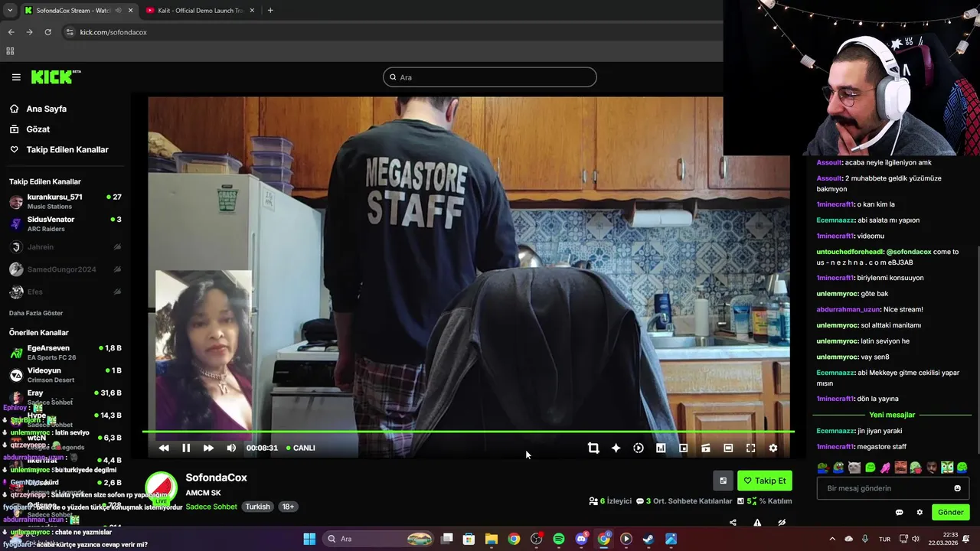
Task: Open SofondaCox channel avatar
Action: click(x=161, y=488)
